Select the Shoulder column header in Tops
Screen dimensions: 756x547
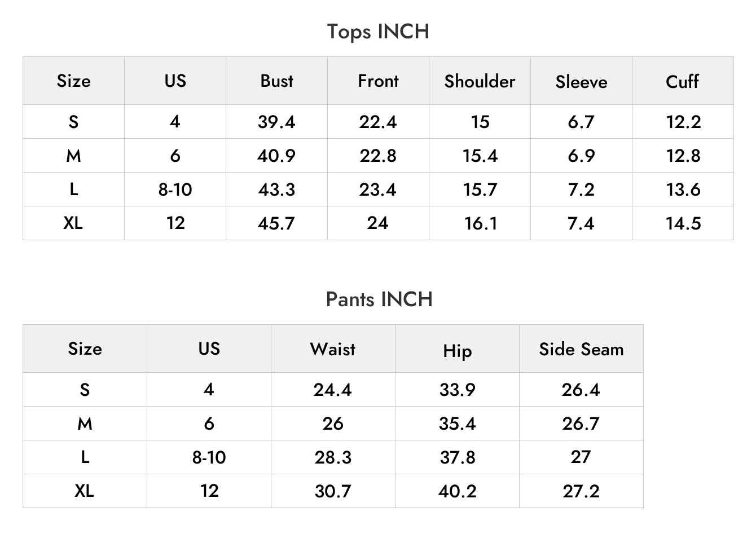(x=480, y=81)
